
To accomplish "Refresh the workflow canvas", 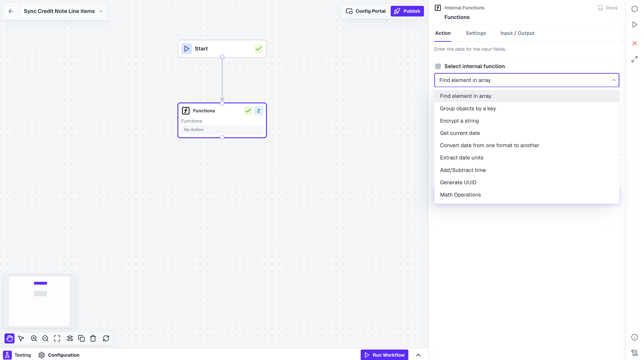I will point(106,338).
